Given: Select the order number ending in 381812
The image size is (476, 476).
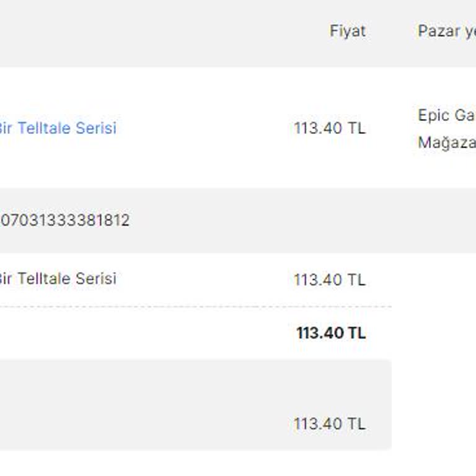Looking at the screenshot, I should [65, 221].
